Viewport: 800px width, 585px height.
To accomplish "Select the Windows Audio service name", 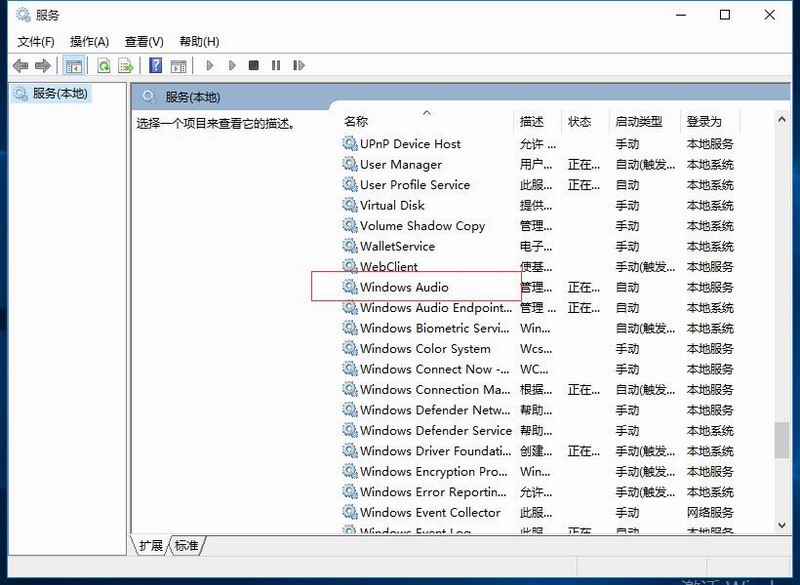I will tap(404, 287).
